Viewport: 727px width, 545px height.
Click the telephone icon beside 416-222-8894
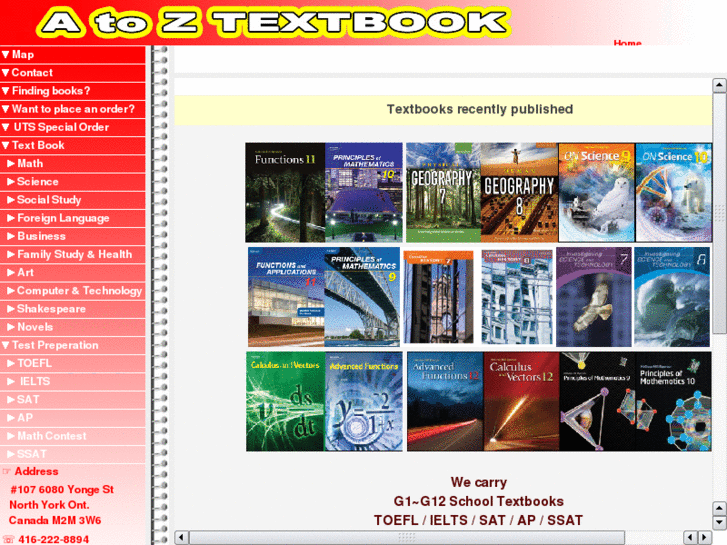tap(8, 539)
